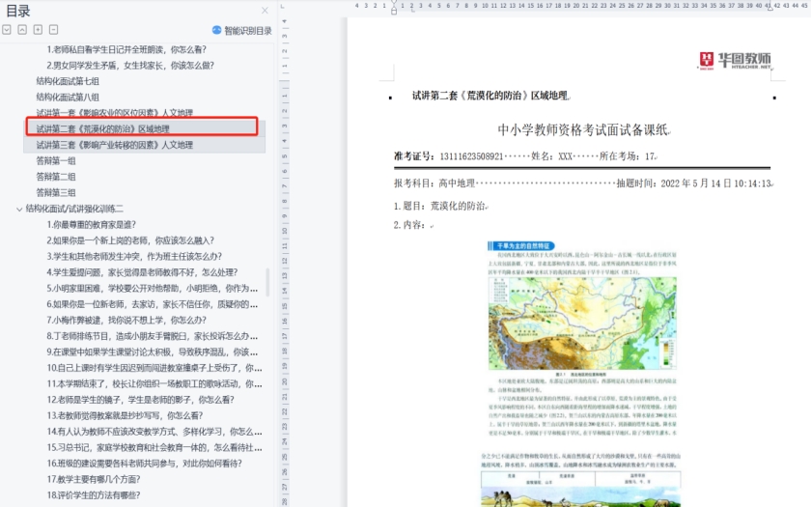Collapse the 结构化面试/试讲强化训练二 section
Viewport: 812px width, 507px height.
click(x=18, y=209)
